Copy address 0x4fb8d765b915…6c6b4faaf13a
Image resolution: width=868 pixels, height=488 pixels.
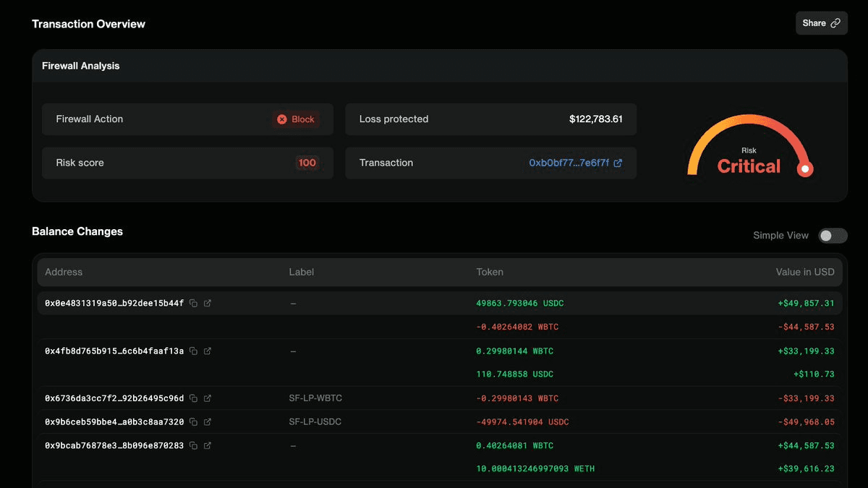point(193,351)
